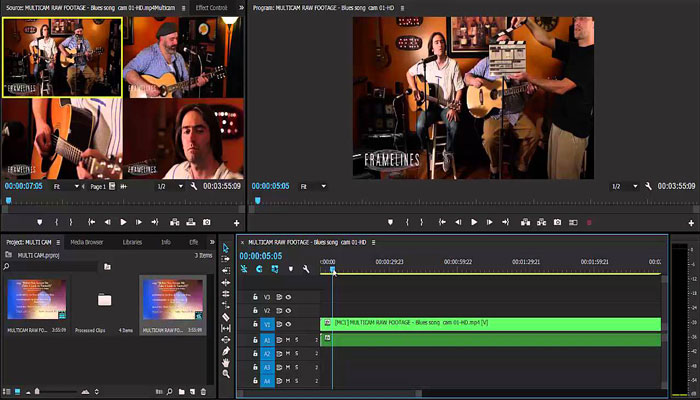Screen dimensions: 700x400
Task: Toggle Multi-Camera record red button
Action: point(589,222)
